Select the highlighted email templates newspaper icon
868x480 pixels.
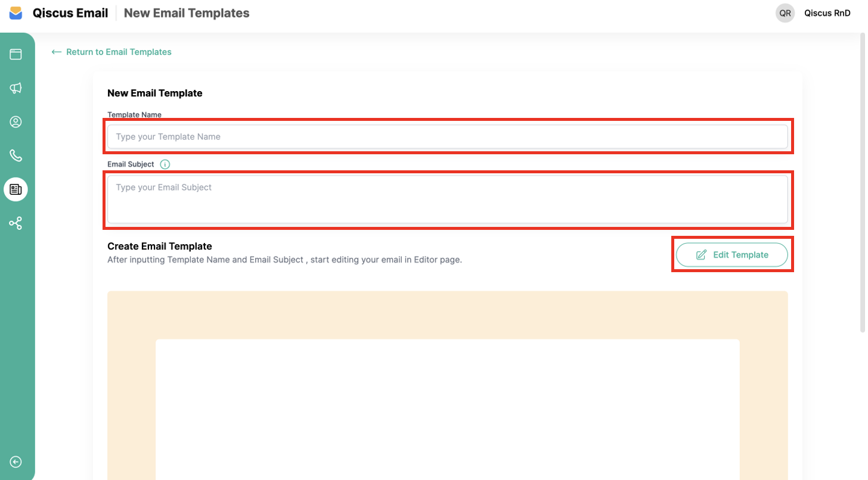click(16, 189)
